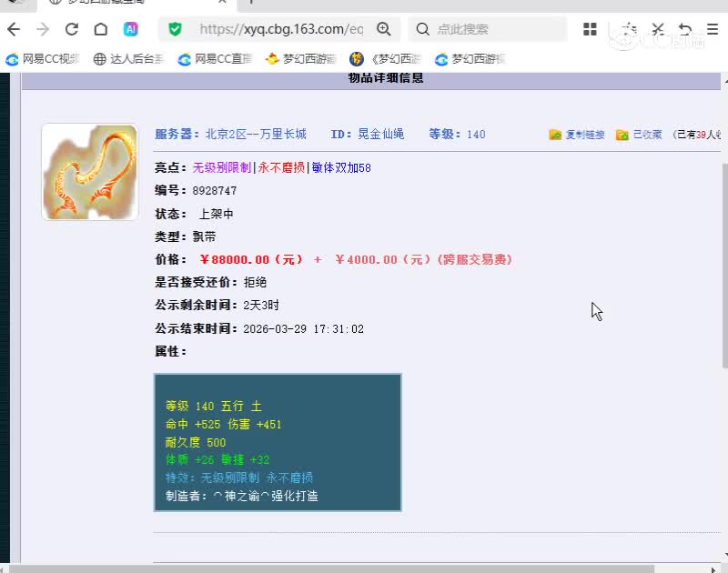
Task: Click the 敏体双加58 highlight text
Action: pyautogui.click(x=341, y=167)
